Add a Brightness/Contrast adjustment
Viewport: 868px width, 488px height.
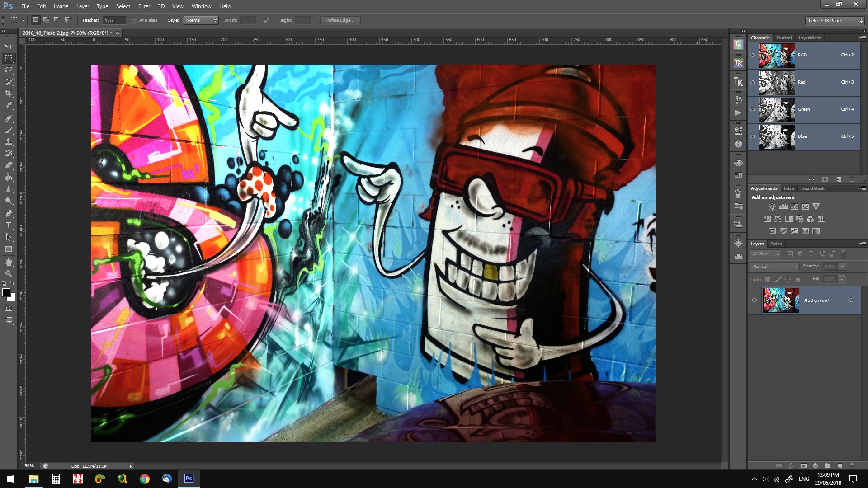click(x=772, y=206)
